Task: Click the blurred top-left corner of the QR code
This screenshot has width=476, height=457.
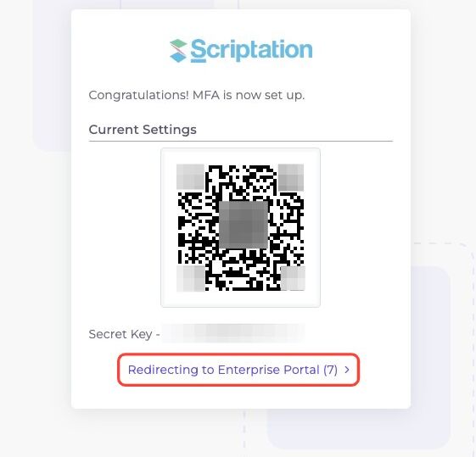Action: (x=190, y=177)
